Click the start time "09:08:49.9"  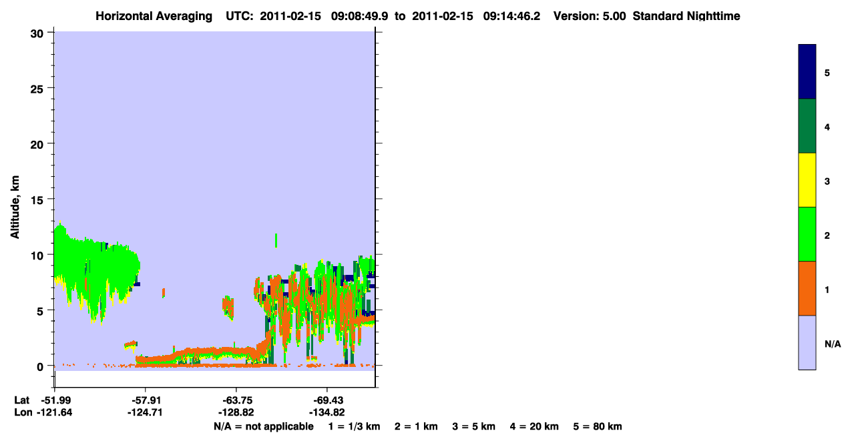tap(361, 16)
